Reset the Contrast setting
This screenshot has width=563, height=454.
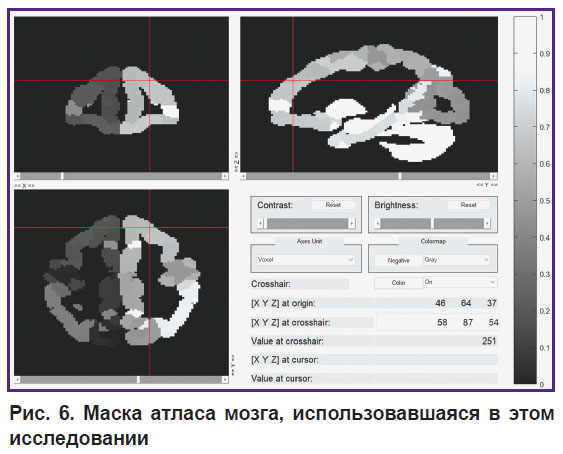pos(333,205)
